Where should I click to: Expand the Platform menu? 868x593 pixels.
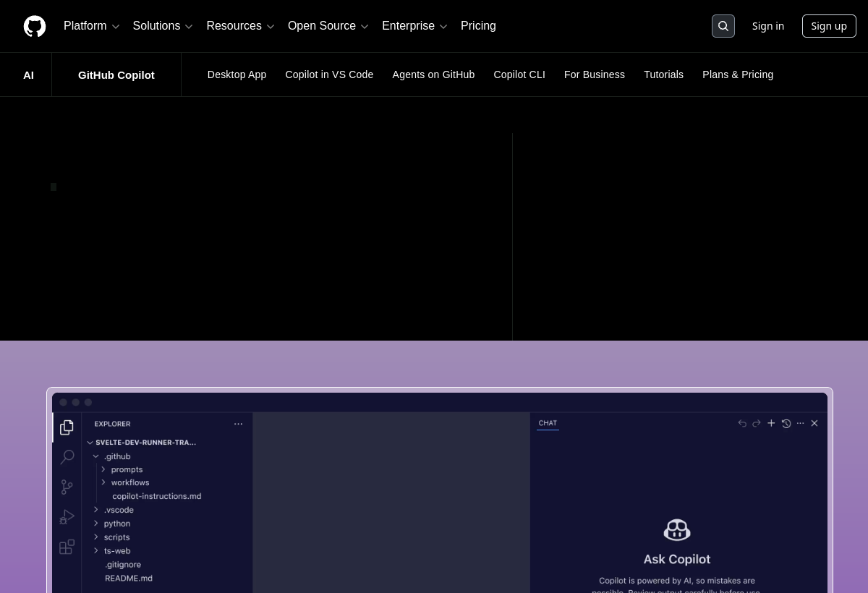coord(92,26)
